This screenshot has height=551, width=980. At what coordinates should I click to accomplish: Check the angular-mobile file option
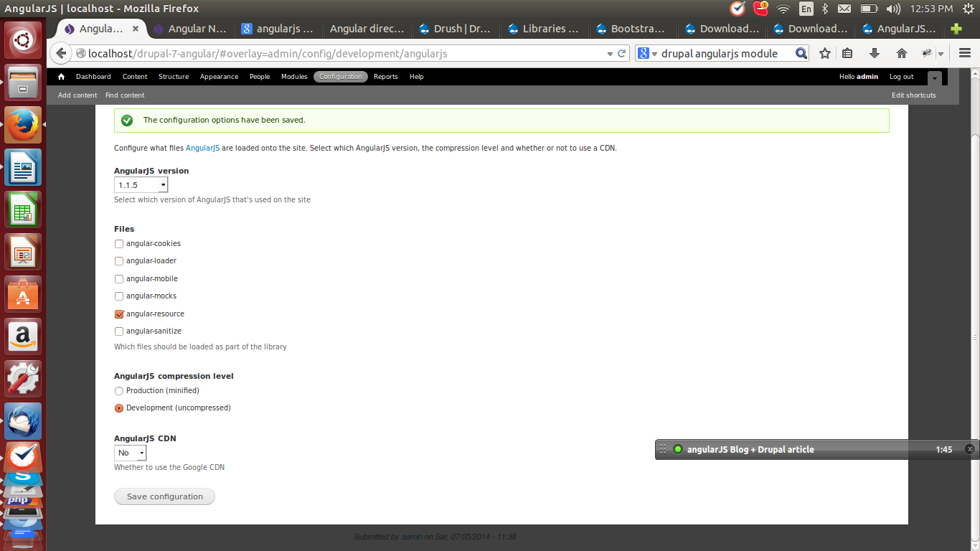coord(119,279)
